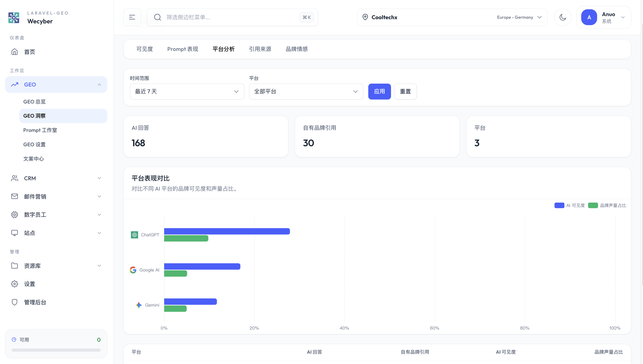Toggle the sidebar with hamburger icon
The width and height of the screenshot is (643, 364).
pos(132,17)
